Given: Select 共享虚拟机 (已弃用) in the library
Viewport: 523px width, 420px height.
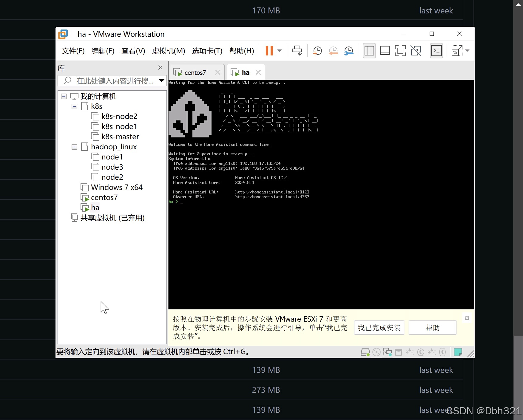Looking at the screenshot, I should click(112, 218).
